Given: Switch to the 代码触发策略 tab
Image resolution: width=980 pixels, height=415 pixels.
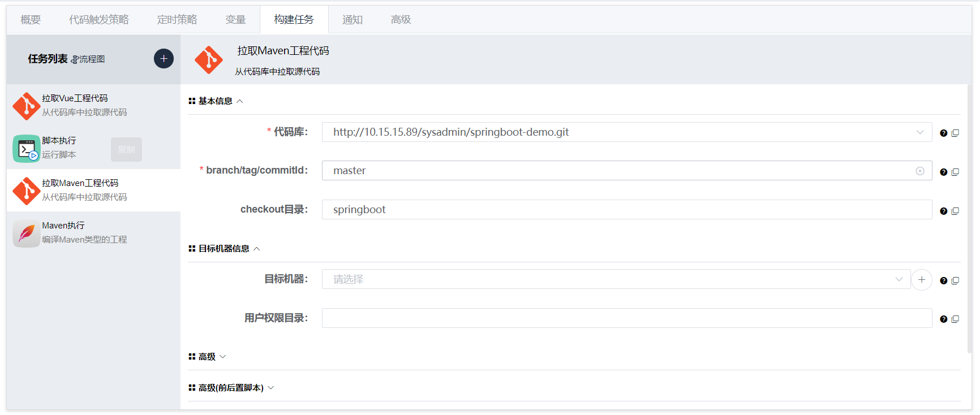Looking at the screenshot, I should (x=99, y=20).
